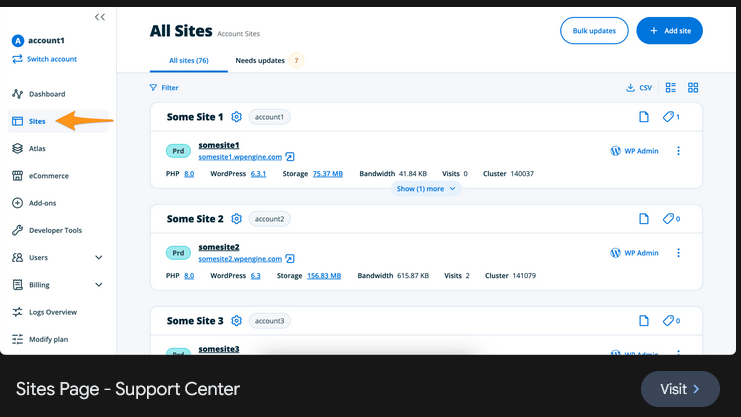
Task: Open the notes page icon for Some Site 3
Action: (644, 321)
